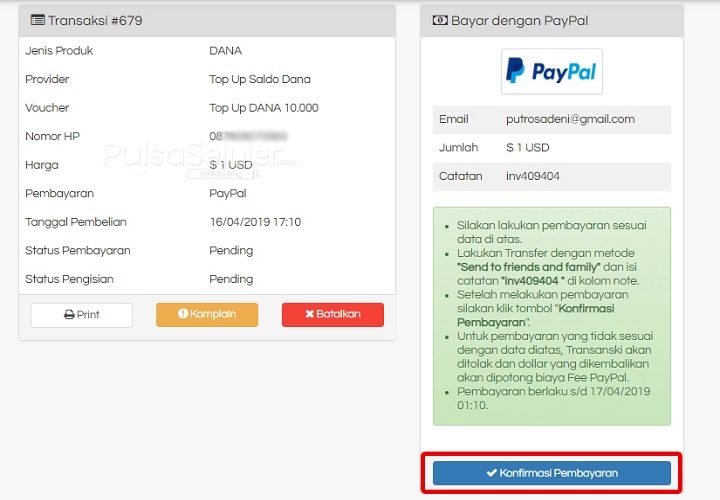This screenshot has height=500, width=720.
Task: Click the date 16/04/2019 17:10
Action: 255,222
